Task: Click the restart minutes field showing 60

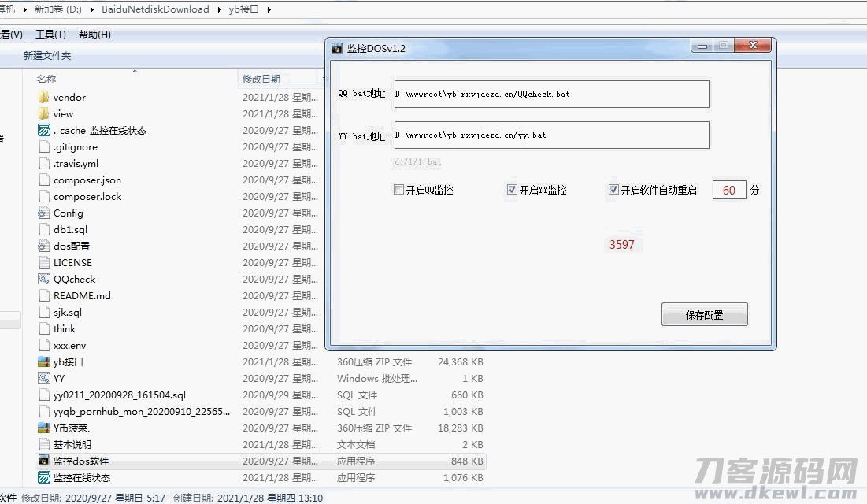Action: point(729,190)
